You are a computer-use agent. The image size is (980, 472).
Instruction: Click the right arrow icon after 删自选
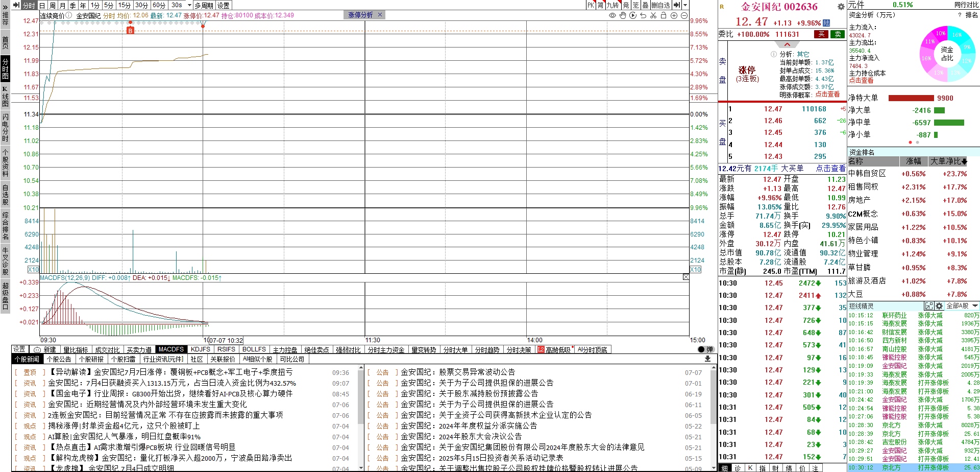pos(676,5)
